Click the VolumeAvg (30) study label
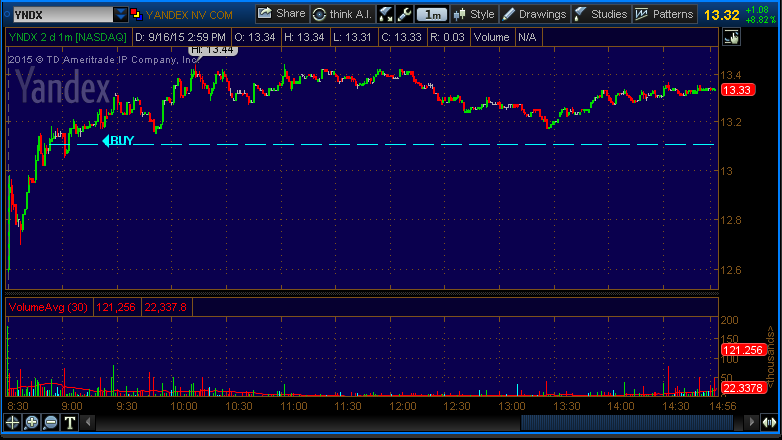 [48, 307]
